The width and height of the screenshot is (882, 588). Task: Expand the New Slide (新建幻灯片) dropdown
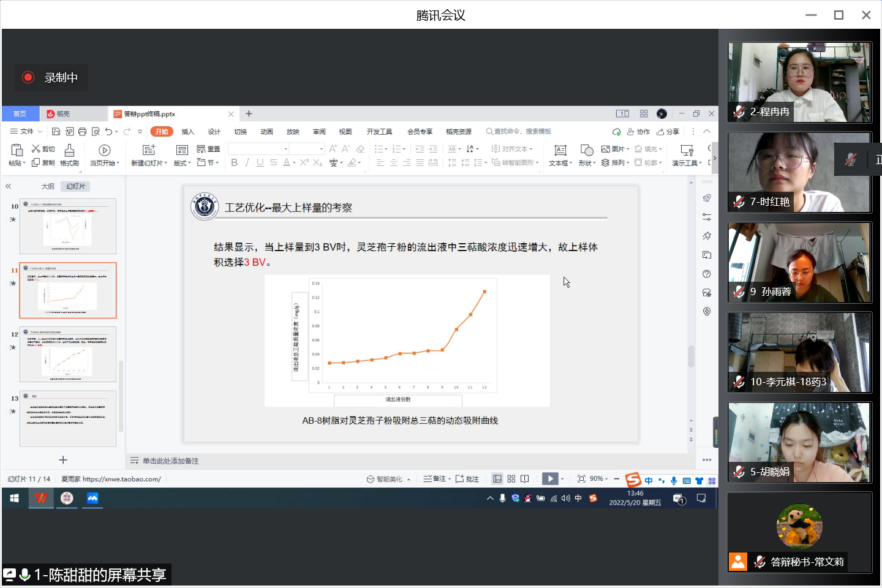tap(167, 164)
